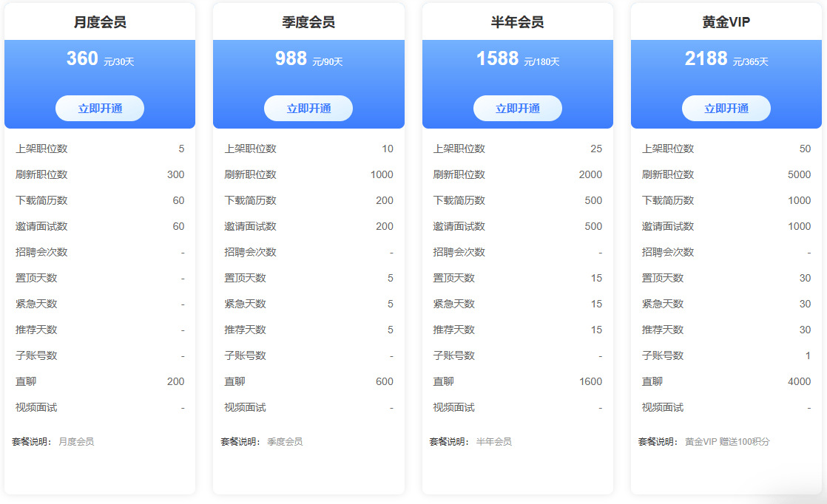Click 子账号数 value 1 on Gold VIP
This screenshot has height=504, width=827.
tap(808, 355)
